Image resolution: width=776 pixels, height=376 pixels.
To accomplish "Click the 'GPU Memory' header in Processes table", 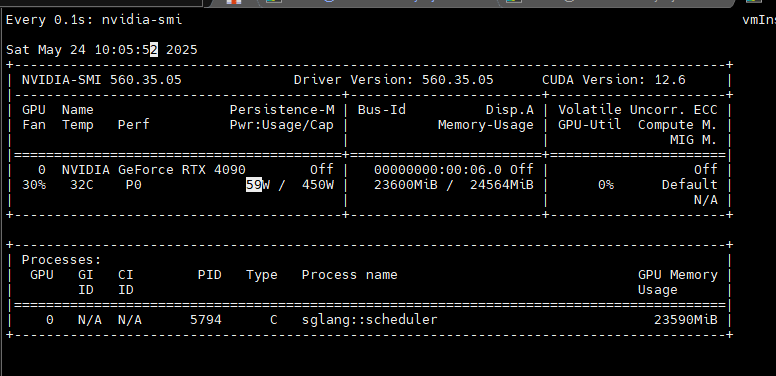I will (678, 275).
